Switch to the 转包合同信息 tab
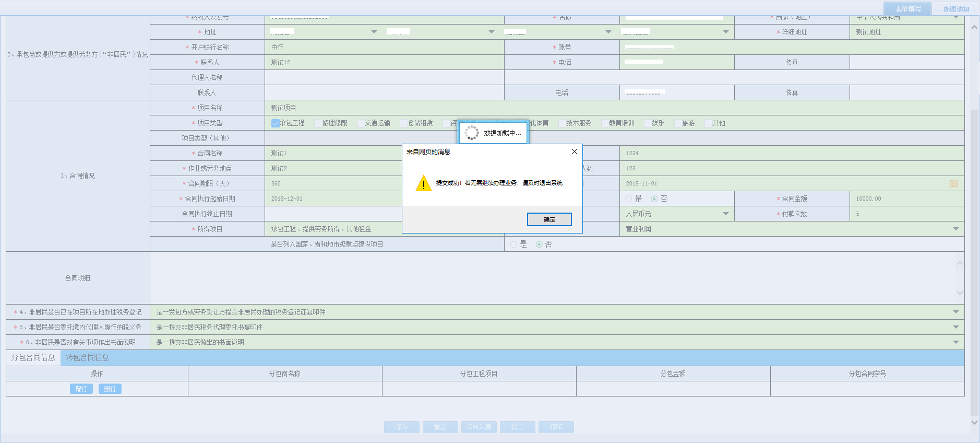 click(87, 358)
